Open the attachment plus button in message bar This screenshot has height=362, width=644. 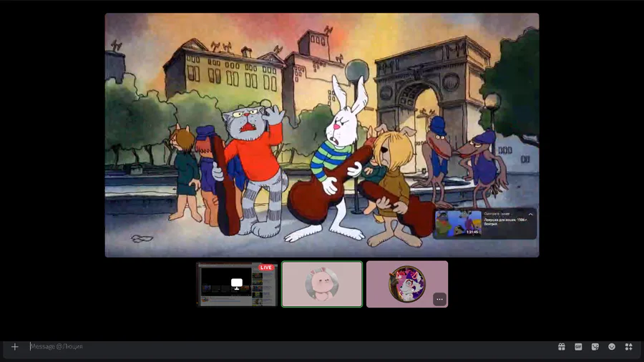tap(15, 347)
